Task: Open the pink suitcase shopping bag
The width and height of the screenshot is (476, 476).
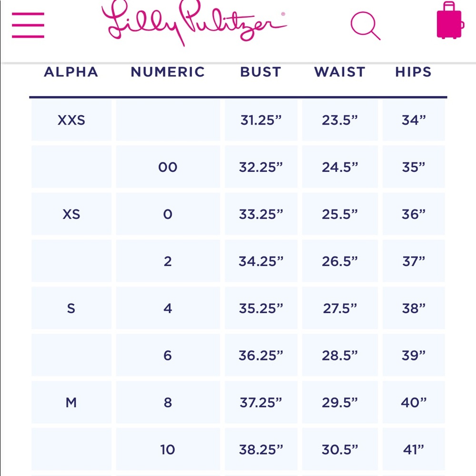Action: 450,20
